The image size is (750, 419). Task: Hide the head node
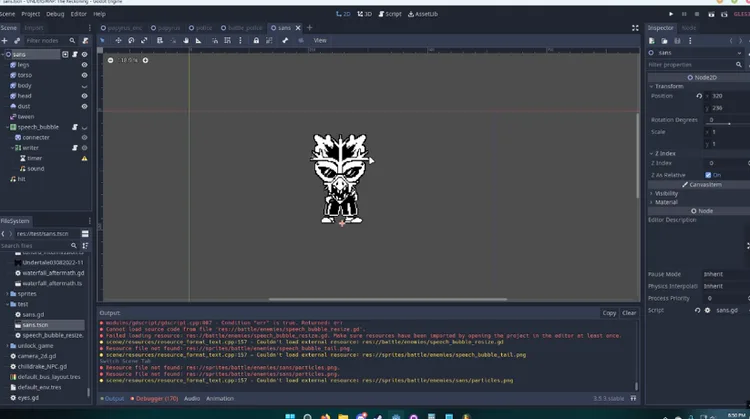tap(85, 96)
